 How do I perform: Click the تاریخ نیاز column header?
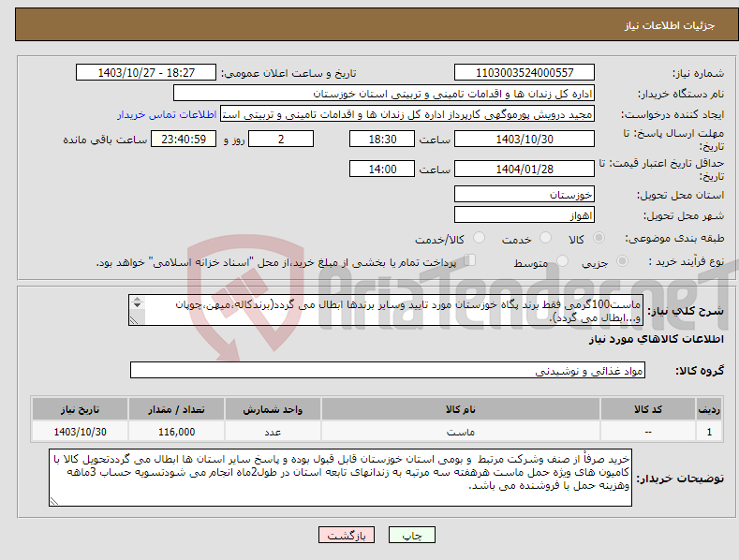coord(81,409)
